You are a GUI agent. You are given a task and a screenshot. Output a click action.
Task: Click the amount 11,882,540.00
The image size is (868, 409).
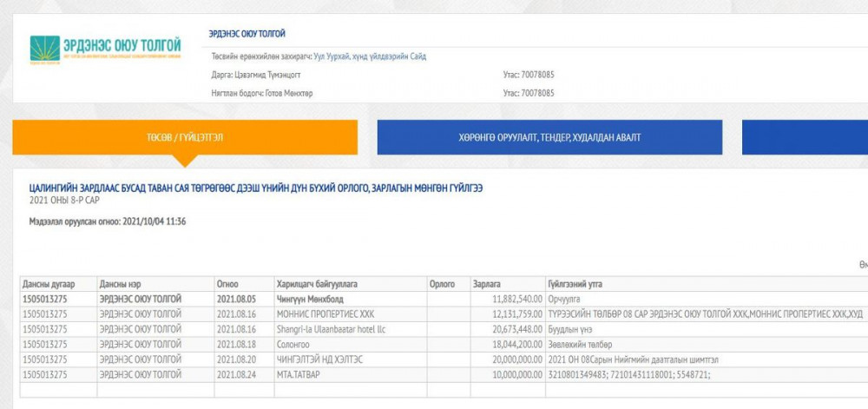point(517,300)
